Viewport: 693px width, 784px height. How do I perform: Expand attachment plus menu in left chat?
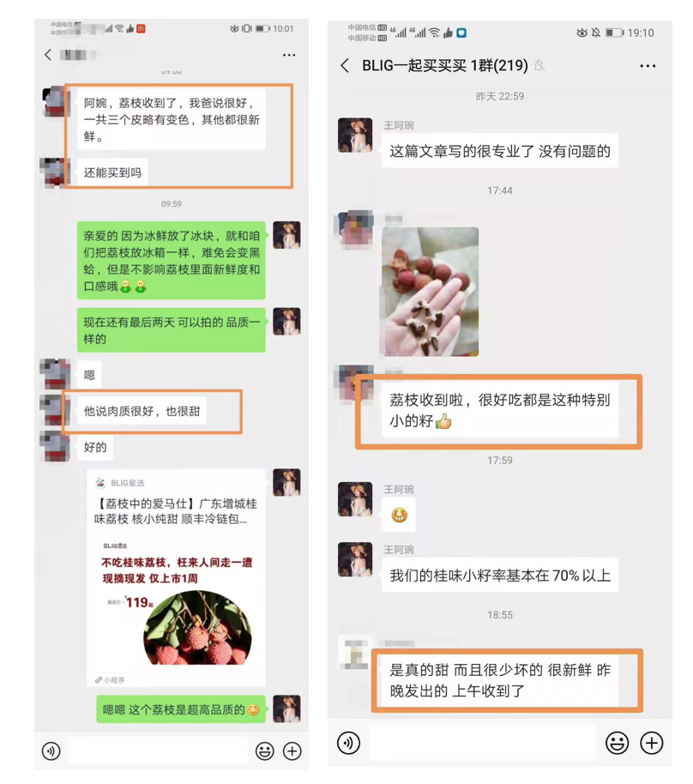pyautogui.click(x=292, y=751)
